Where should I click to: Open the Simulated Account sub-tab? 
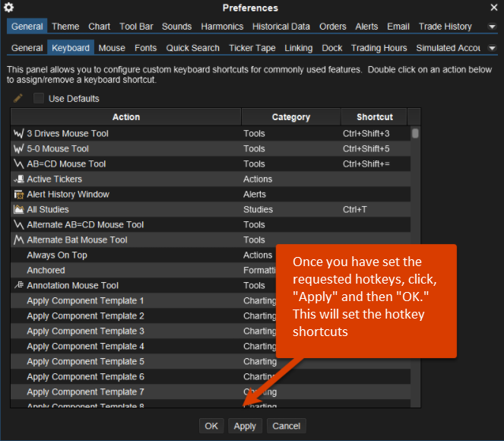[x=449, y=48]
